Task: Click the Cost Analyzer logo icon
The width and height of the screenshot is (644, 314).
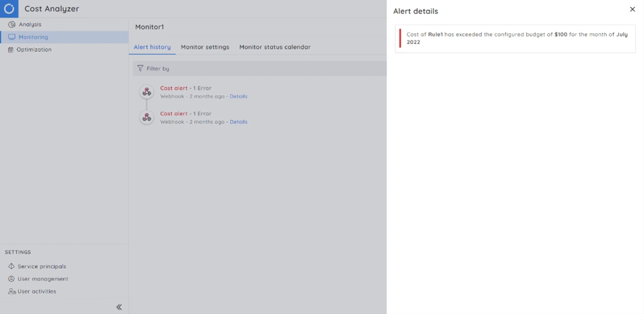Action: click(x=9, y=9)
